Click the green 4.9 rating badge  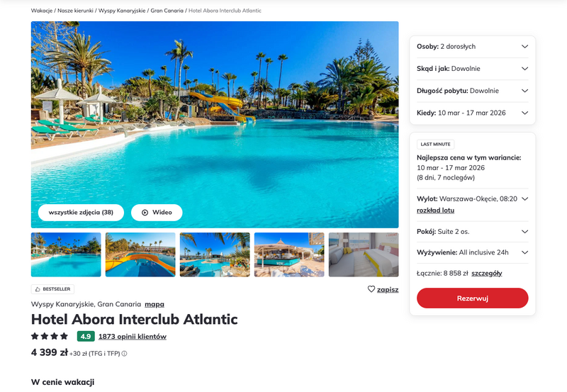click(x=86, y=336)
